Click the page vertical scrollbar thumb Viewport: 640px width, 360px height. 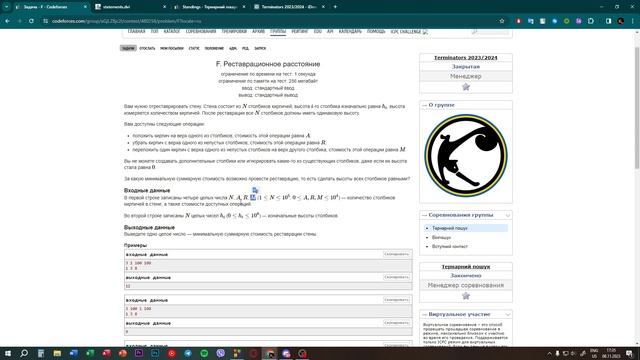tap(637, 108)
